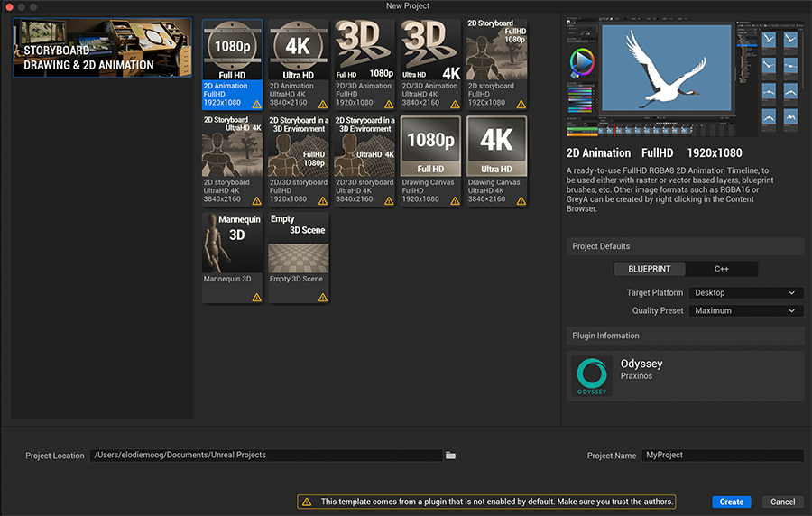The height and width of the screenshot is (516, 812).
Task: Click warning icon on 2D storyboard FullHD card
Action: click(521, 105)
